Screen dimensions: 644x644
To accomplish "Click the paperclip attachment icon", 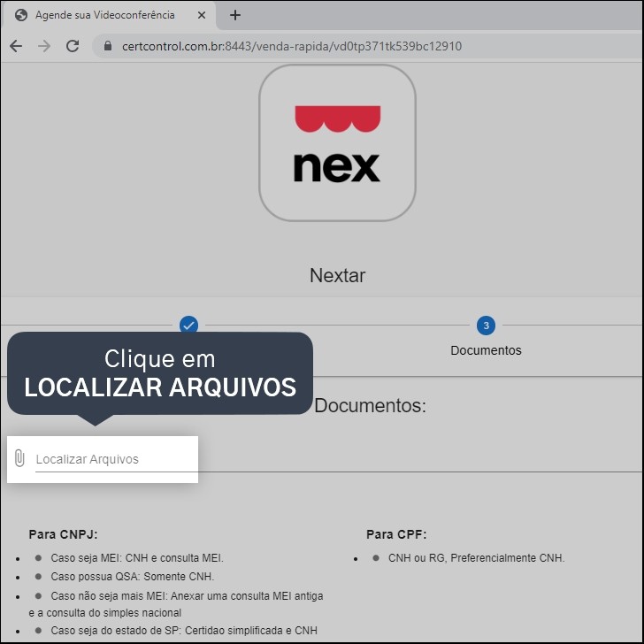I will [19, 458].
